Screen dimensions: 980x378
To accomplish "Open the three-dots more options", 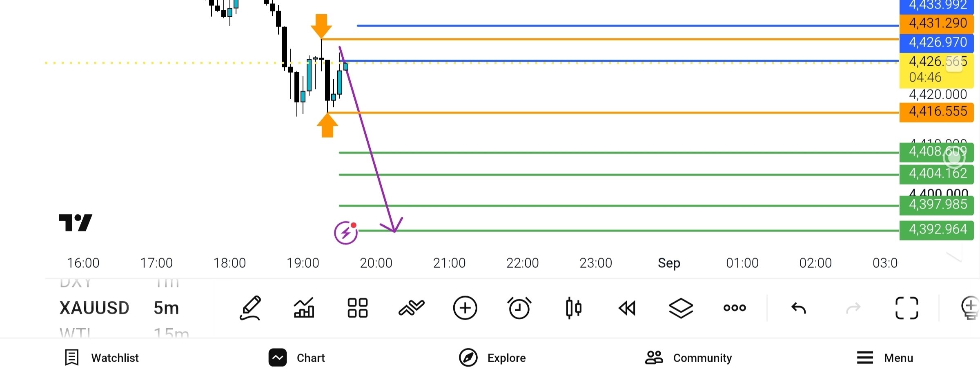I will coord(735,308).
